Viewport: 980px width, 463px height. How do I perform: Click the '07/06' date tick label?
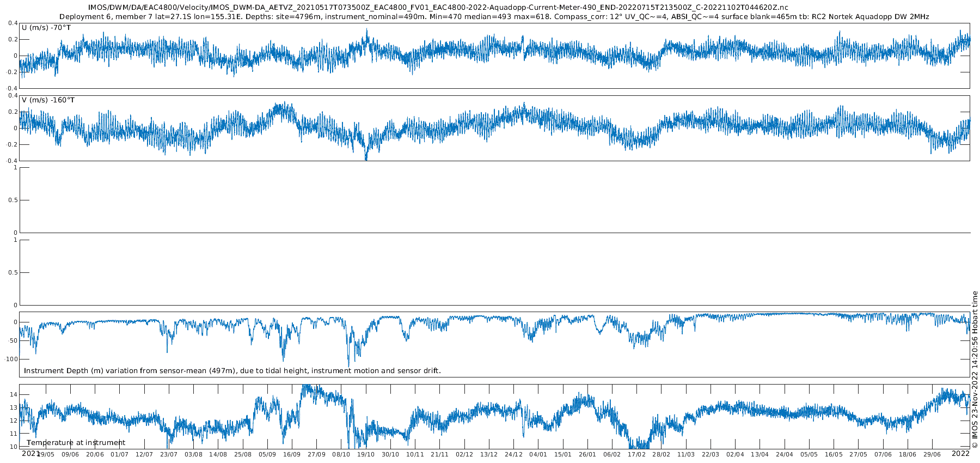coord(883,454)
